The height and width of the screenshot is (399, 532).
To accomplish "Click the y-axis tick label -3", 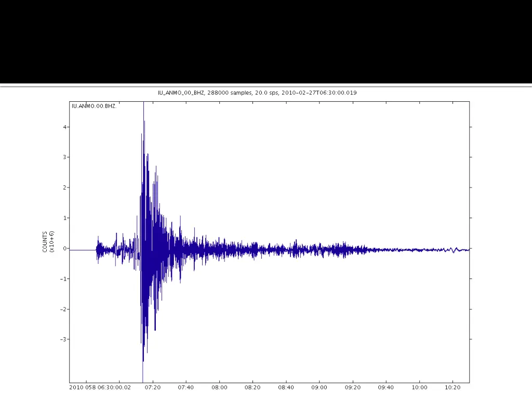I will click(x=63, y=339).
